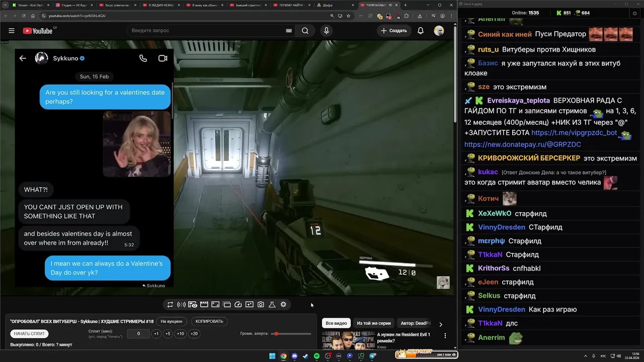Switch to the Я УБЕДИЛ НЕЗНАК browser tab
The height and width of the screenshot is (362, 644).
coord(161,5)
